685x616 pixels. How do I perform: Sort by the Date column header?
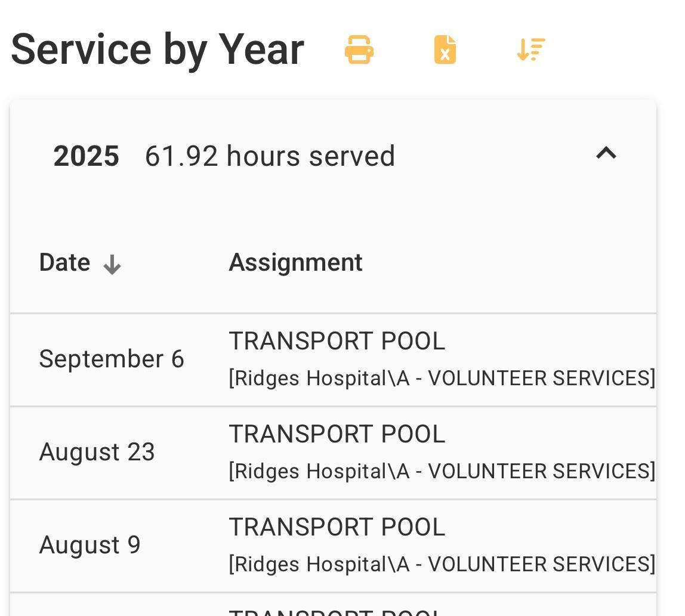[x=64, y=262]
